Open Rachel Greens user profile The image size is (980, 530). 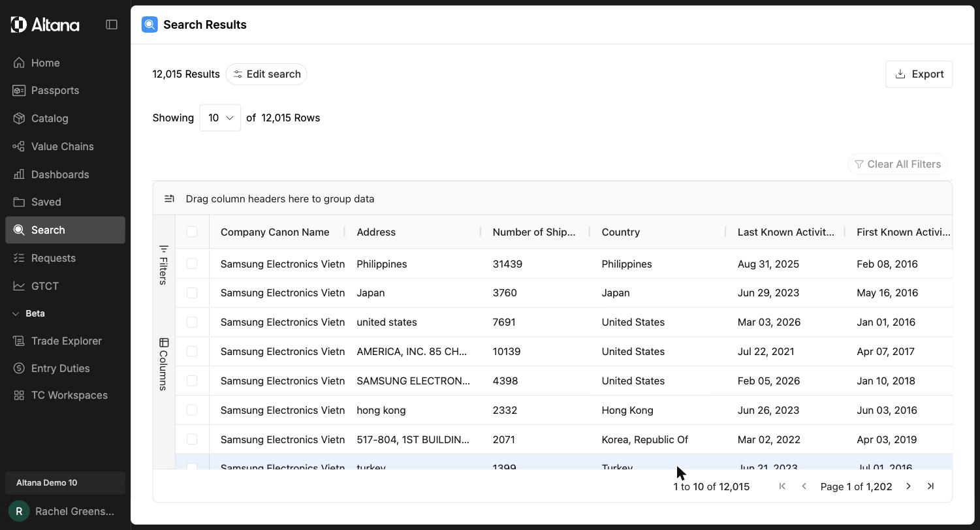[65, 511]
